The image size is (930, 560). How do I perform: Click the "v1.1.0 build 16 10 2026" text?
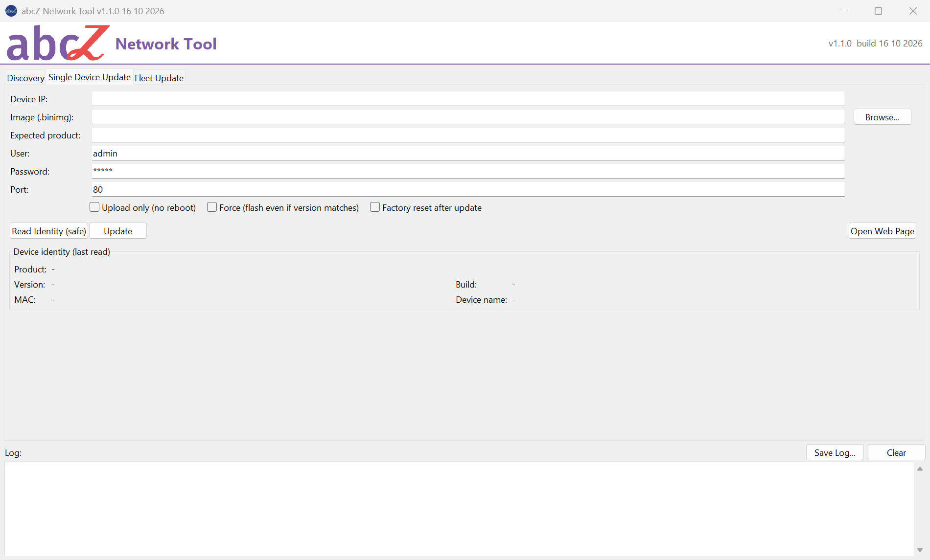(875, 43)
